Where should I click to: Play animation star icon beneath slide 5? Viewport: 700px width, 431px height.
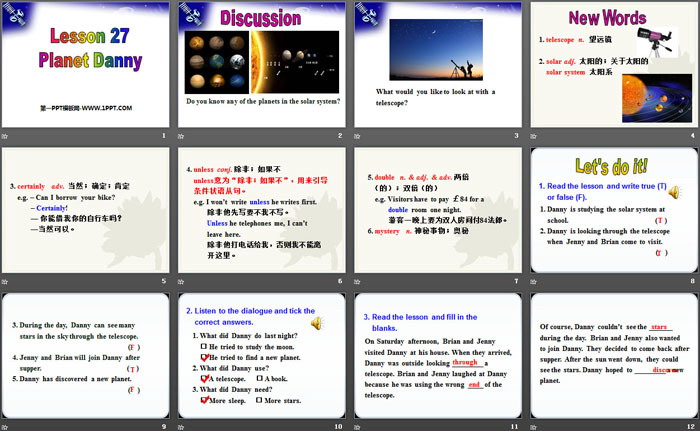coord(5,281)
